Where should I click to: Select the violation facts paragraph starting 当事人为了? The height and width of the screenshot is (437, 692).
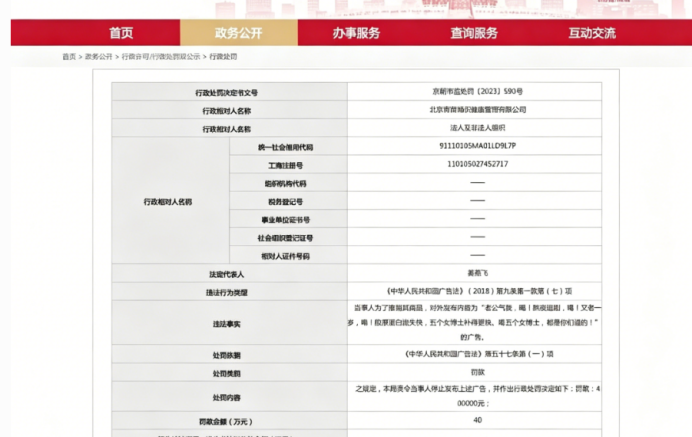474,322
